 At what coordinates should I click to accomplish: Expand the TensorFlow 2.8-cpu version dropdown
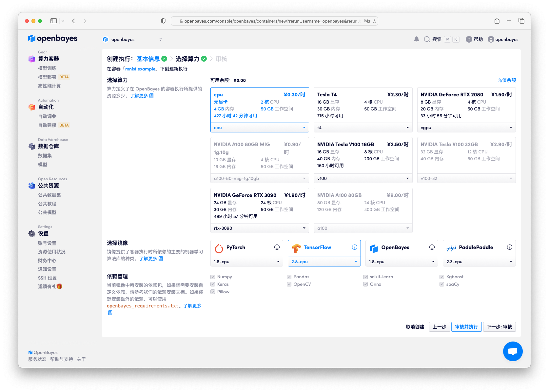[324, 262]
